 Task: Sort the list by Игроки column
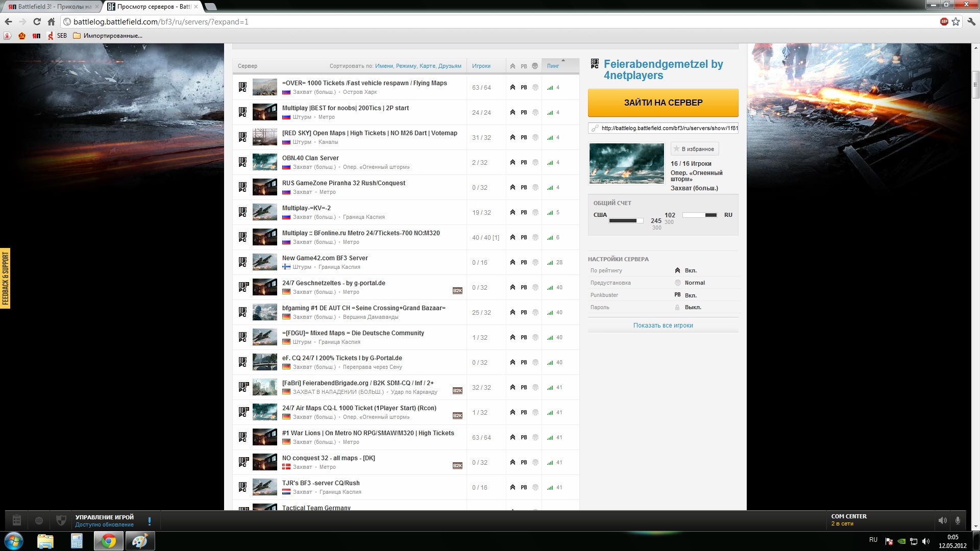coord(481,66)
